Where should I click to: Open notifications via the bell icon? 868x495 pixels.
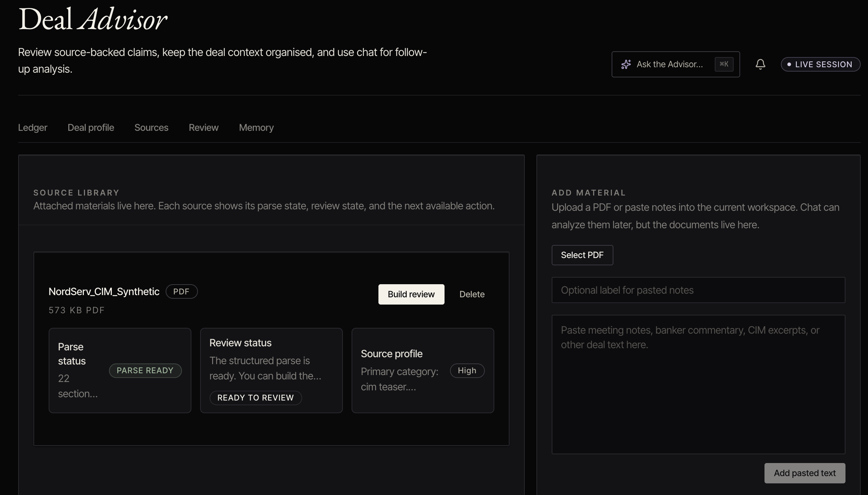click(x=760, y=64)
